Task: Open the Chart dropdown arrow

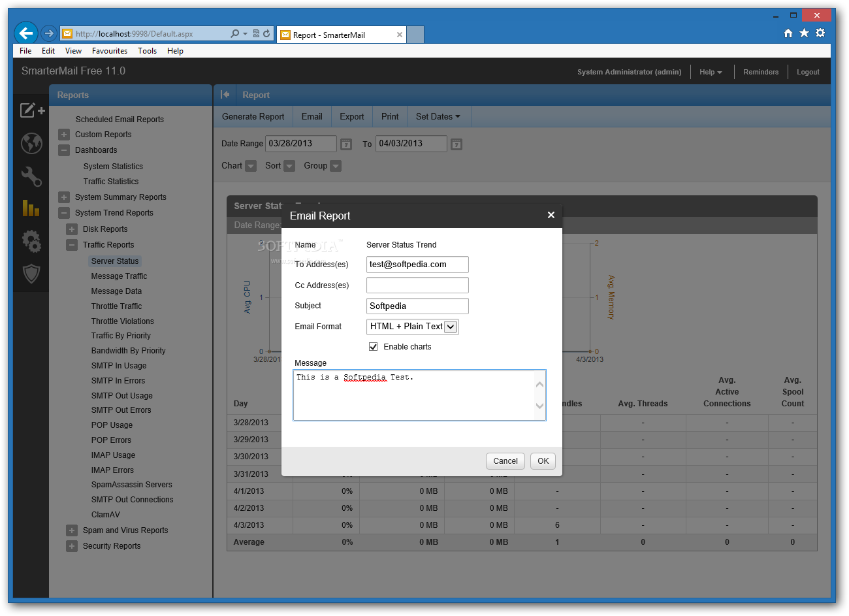Action: point(251,166)
